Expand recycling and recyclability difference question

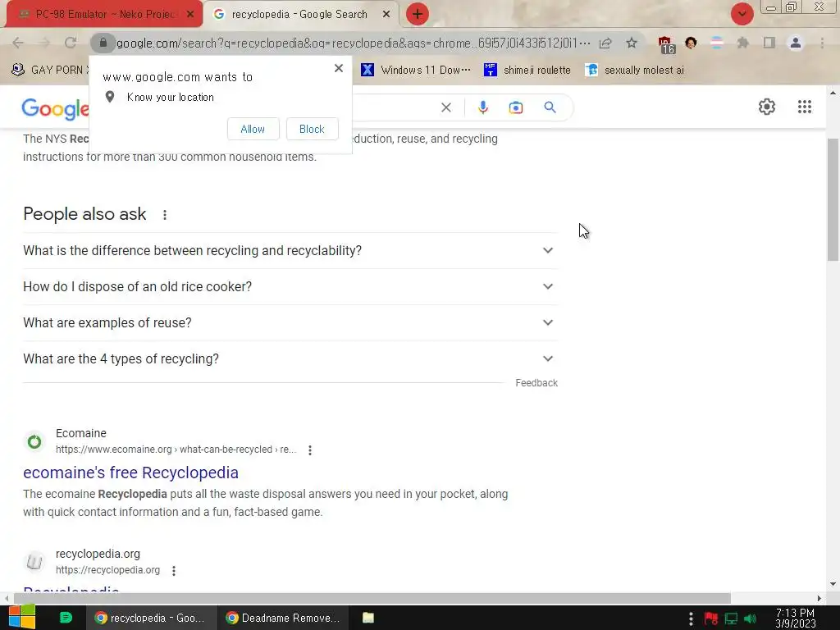tap(290, 251)
